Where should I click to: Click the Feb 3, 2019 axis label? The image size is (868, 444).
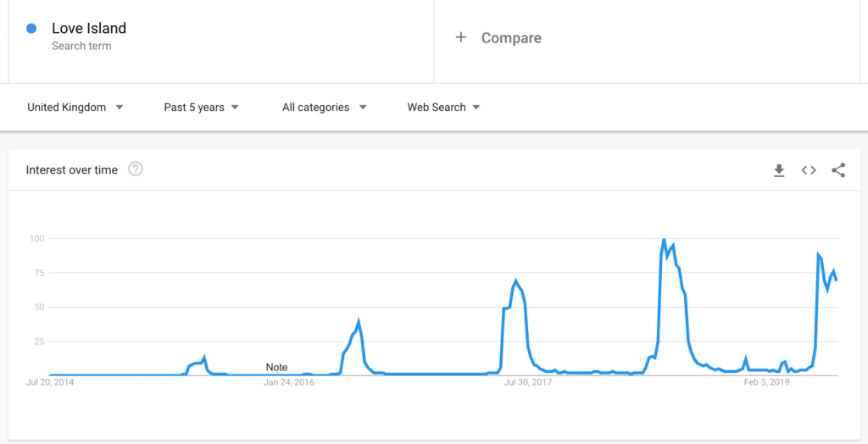(x=765, y=382)
